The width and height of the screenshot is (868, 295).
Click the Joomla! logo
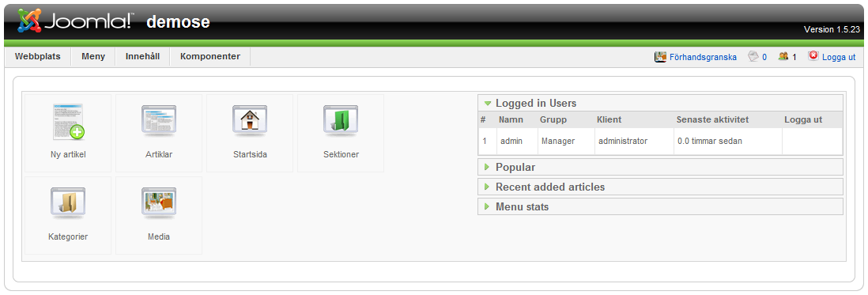(75, 21)
